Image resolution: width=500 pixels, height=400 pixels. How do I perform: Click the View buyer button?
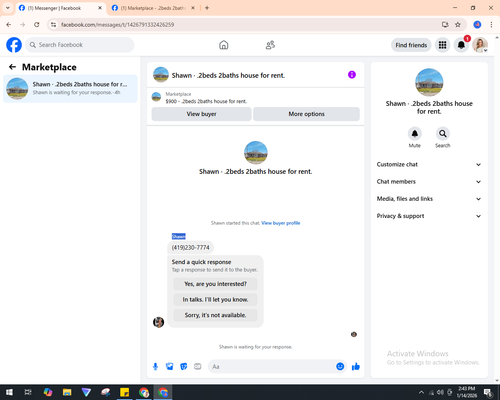(201, 114)
